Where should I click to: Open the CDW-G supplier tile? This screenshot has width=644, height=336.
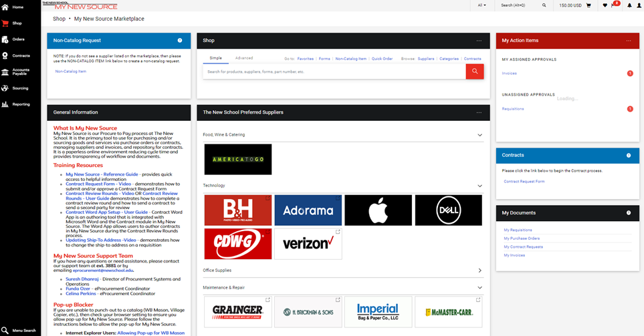point(238,244)
